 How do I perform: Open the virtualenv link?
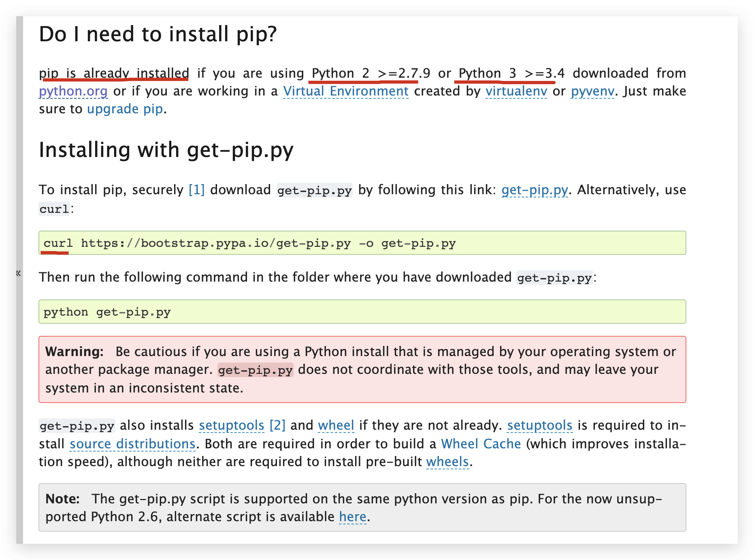(516, 91)
